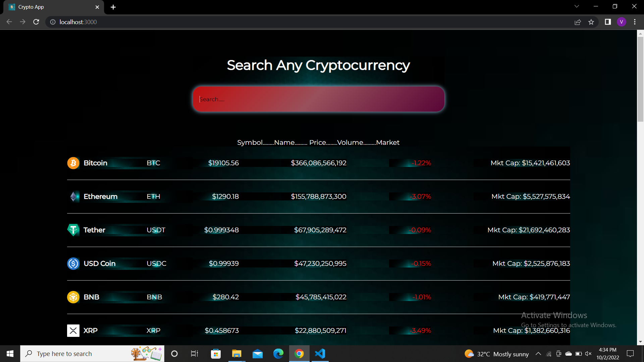Open a new browser tab
The image size is (644, 362).
pyautogui.click(x=113, y=7)
